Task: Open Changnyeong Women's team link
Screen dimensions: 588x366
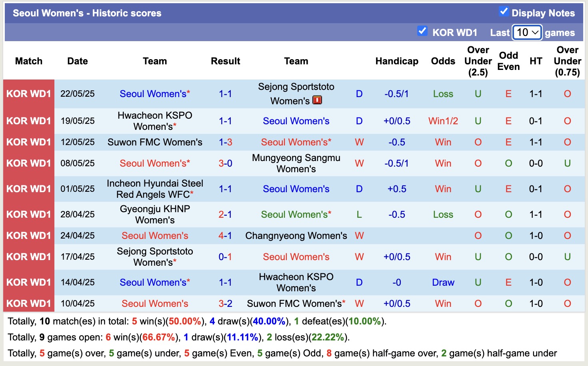Action: click(x=296, y=235)
